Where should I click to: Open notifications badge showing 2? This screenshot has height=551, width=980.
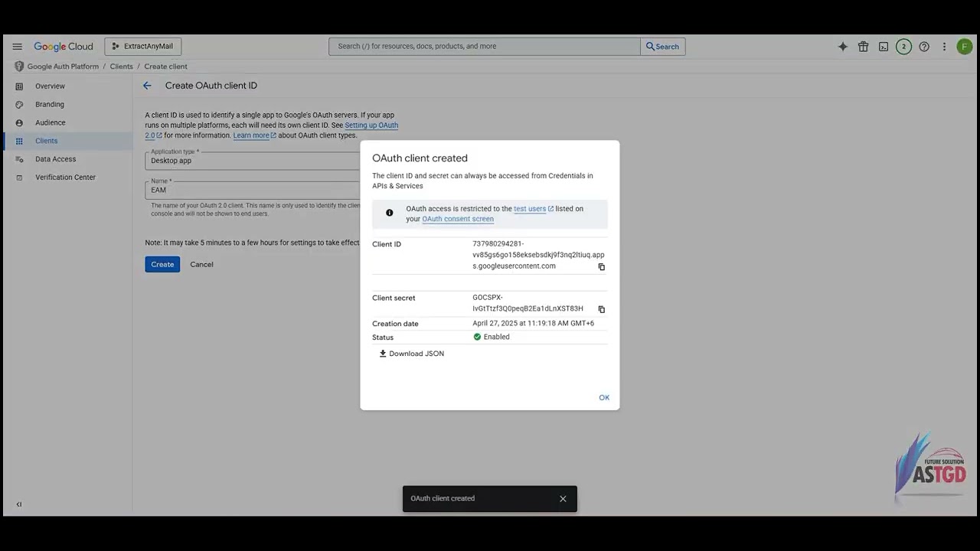[x=903, y=47]
